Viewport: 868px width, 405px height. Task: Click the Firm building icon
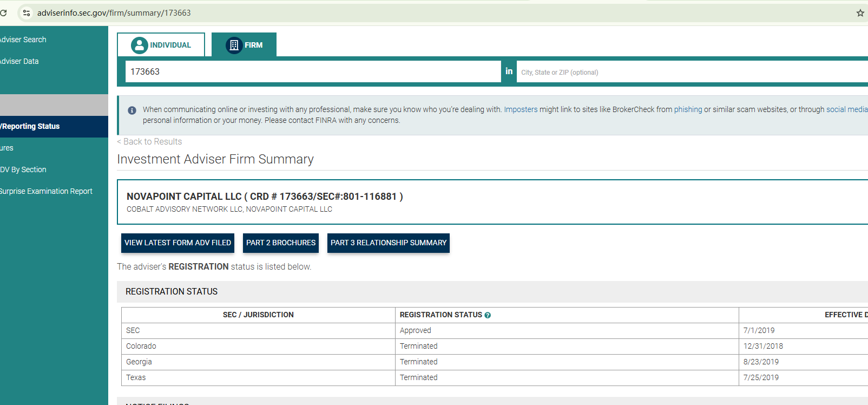(234, 45)
